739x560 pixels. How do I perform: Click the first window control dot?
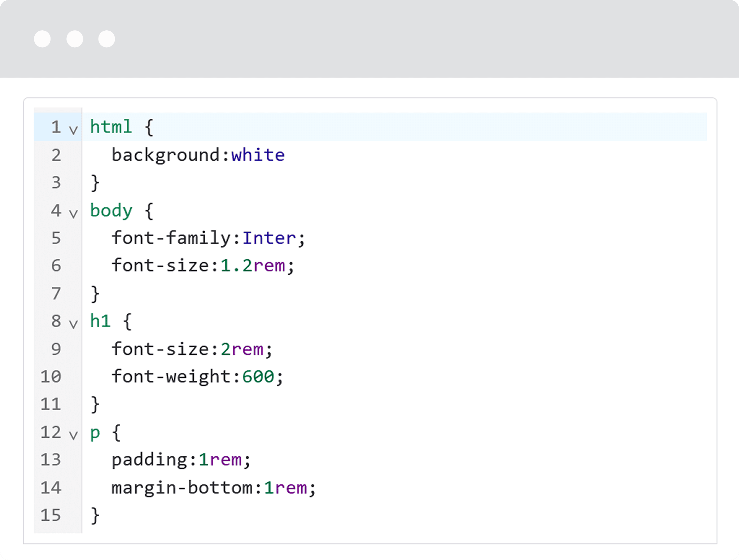pyautogui.click(x=42, y=39)
